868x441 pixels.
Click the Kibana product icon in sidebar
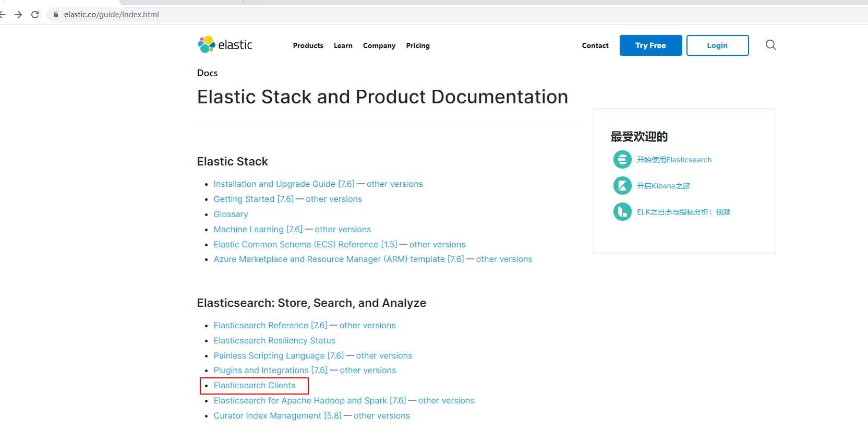[622, 185]
